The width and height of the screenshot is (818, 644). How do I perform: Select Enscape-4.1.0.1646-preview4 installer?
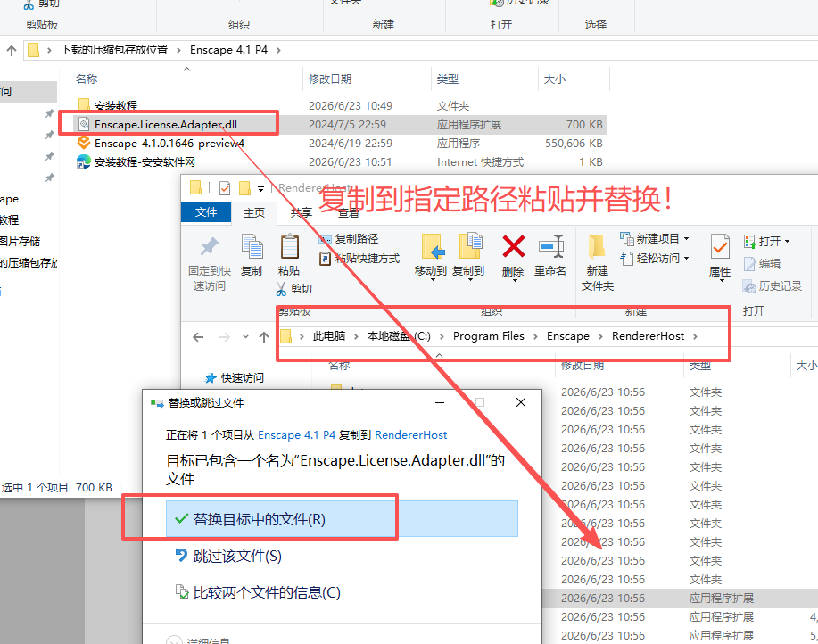click(169, 144)
